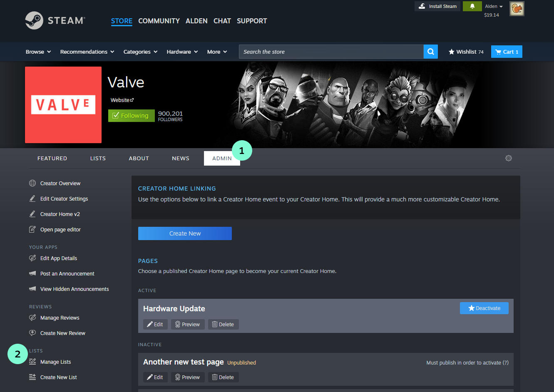Open the Alden account dropdown
The width and height of the screenshot is (554, 392).
494,6
